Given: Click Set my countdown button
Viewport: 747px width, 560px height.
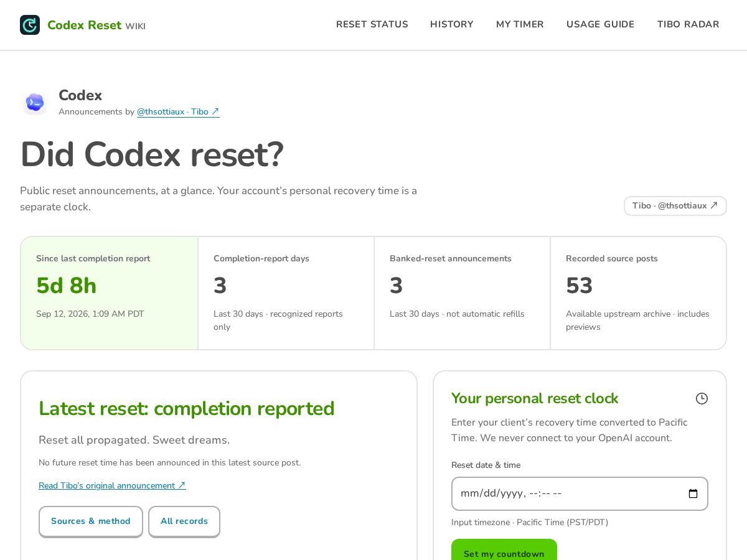Looking at the screenshot, I should click(504, 551).
